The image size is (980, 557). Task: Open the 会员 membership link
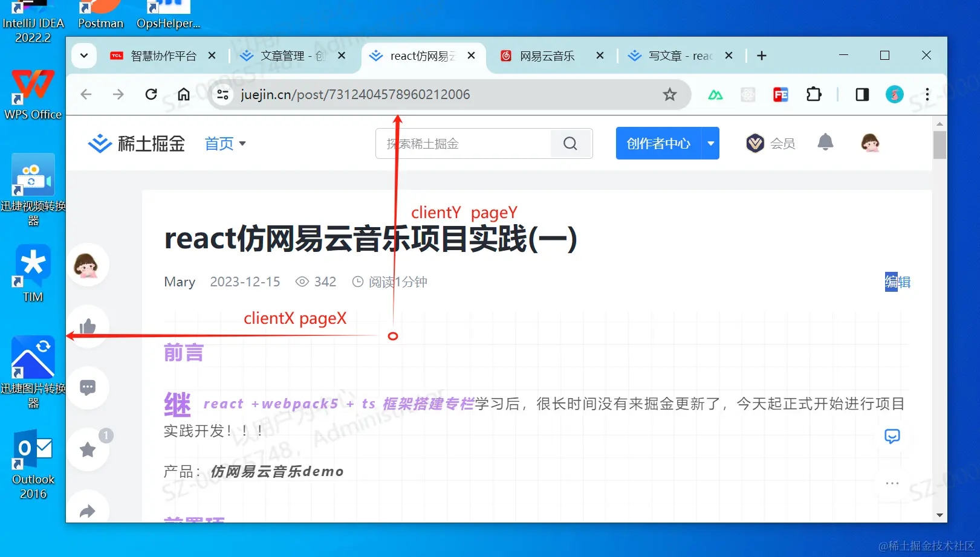point(771,143)
